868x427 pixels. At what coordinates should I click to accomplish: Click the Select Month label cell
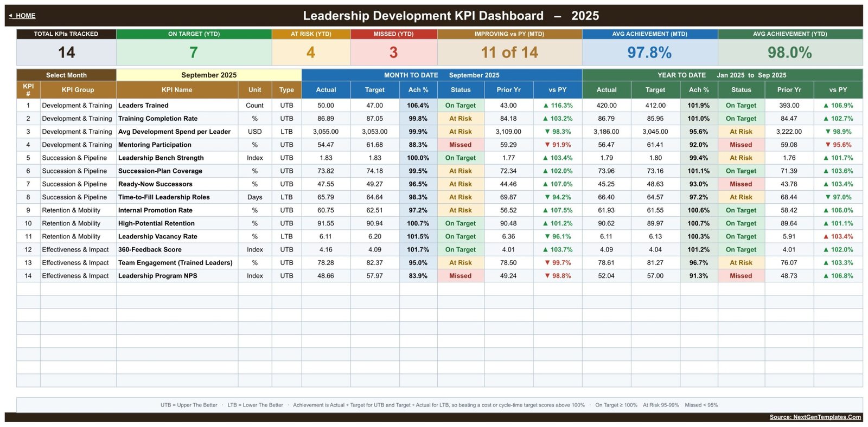pos(66,75)
